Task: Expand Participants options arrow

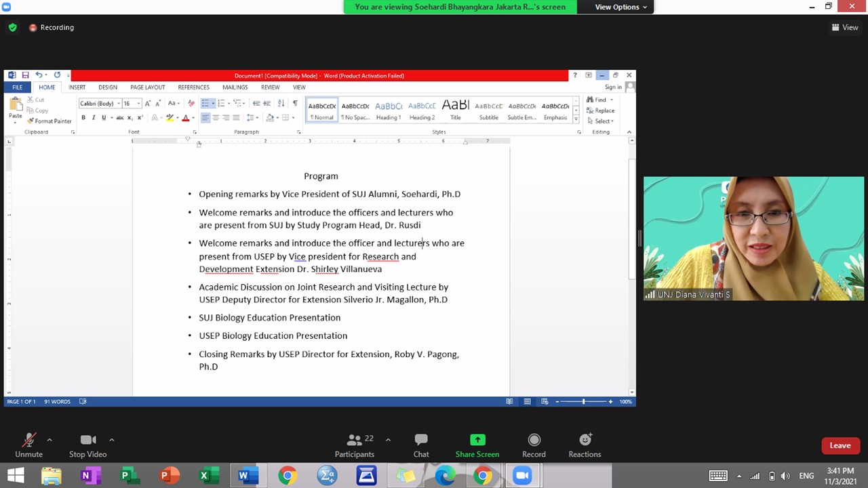Action: pyautogui.click(x=388, y=440)
